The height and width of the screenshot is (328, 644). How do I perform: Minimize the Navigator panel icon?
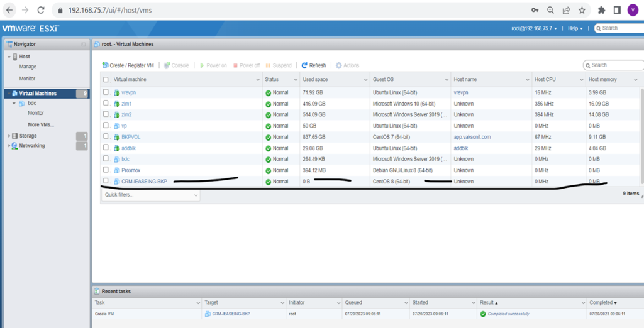click(x=83, y=45)
